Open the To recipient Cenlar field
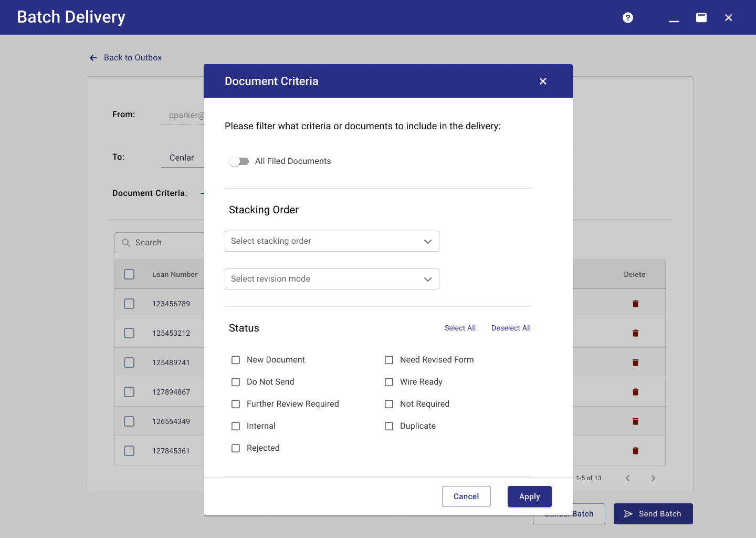The image size is (756, 538). [x=182, y=158]
